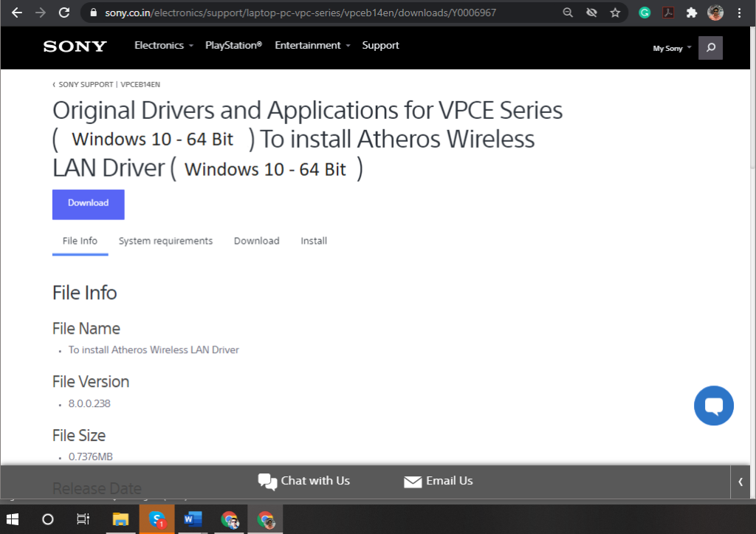
Task: Select the Install tab
Action: [x=313, y=241]
